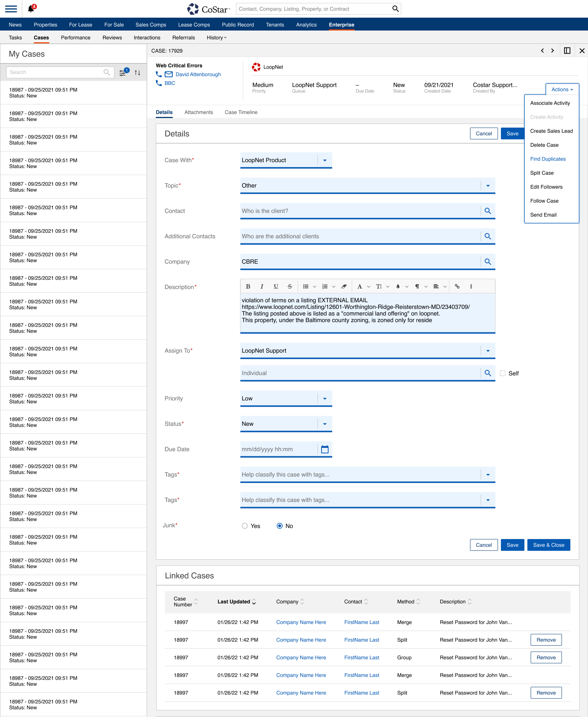Open the case filters icon
This screenshot has height=717, width=588.
(x=123, y=72)
